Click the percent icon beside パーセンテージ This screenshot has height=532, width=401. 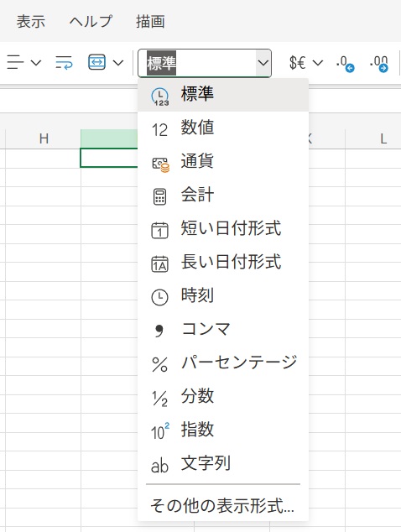[x=159, y=365]
